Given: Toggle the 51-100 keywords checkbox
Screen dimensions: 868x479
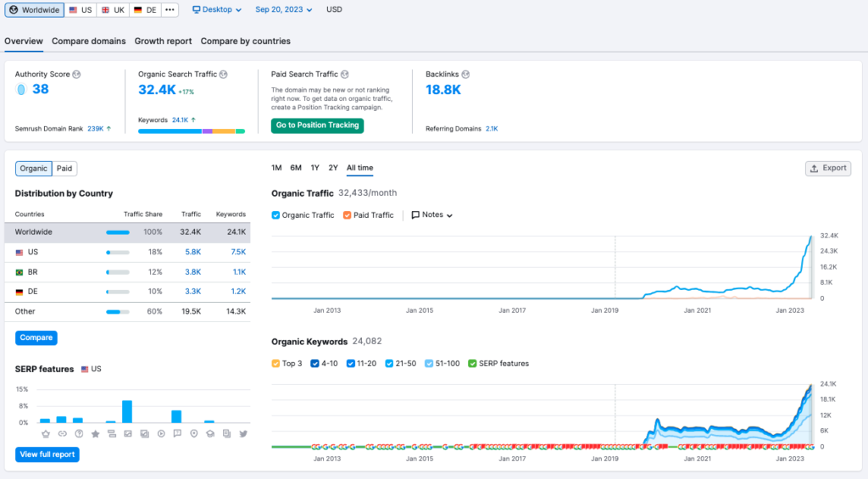Looking at the screenshot, I should pos(429,364).
